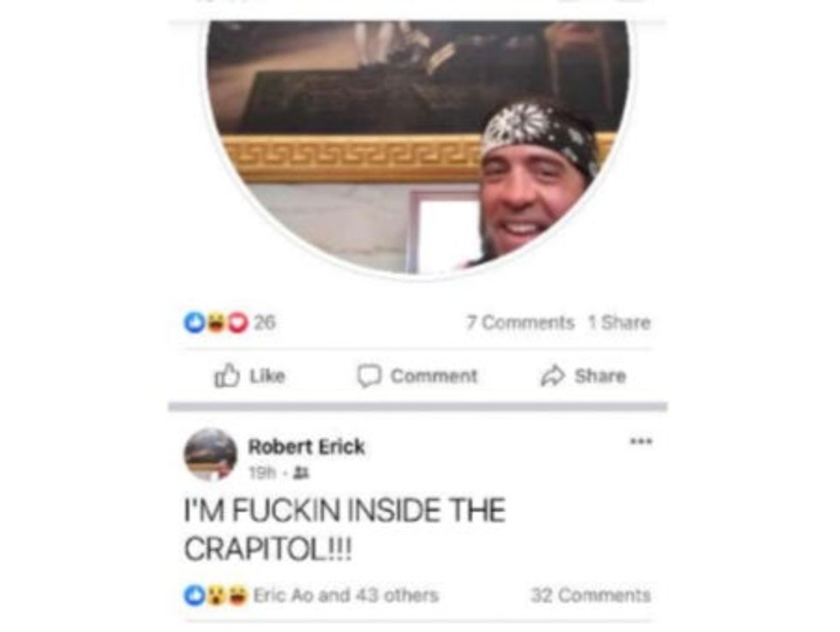Open the 26 reactions count
840x632 pixels.
(x=265, y=322)
